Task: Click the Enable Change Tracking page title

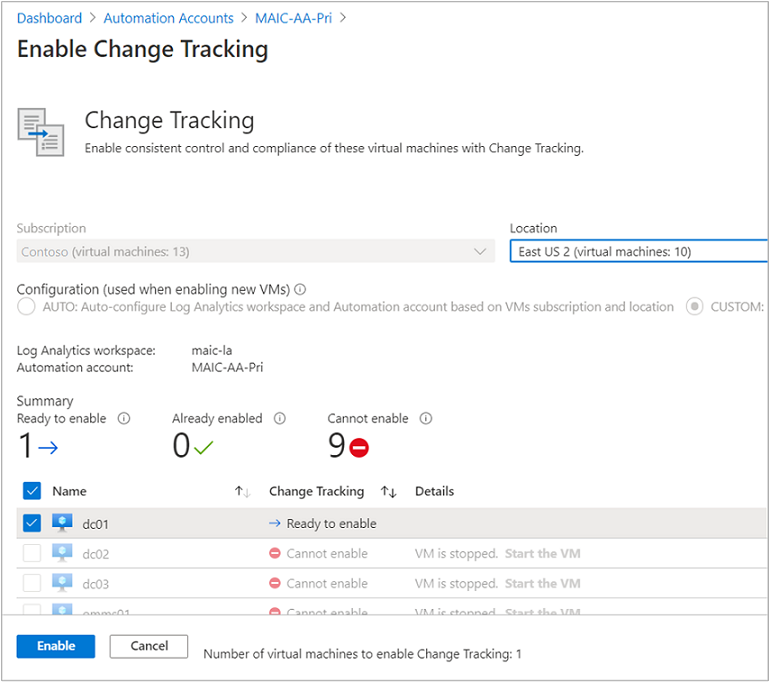Action: pyautogui.click(x=142, y=49)
